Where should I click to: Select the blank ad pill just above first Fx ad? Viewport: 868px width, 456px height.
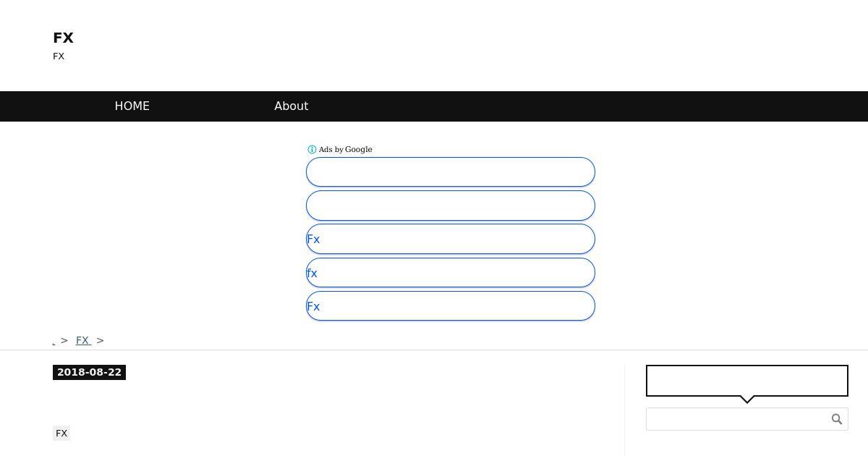coord(451,206)
